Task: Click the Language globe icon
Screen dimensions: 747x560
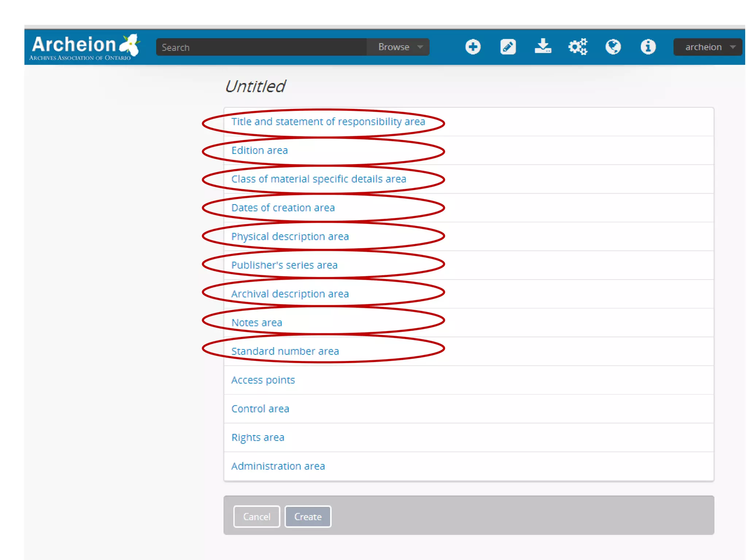Action: (613, 47)
